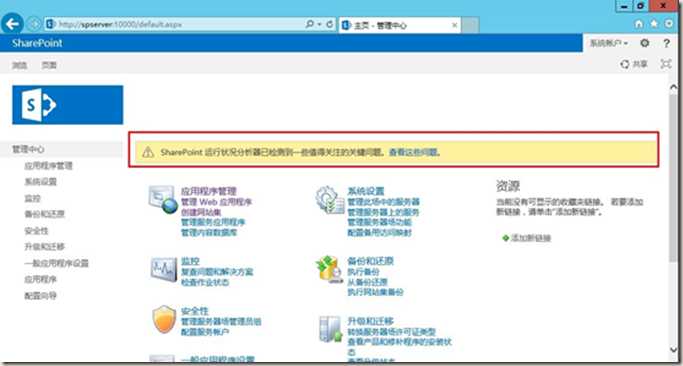Click the browser forward arrow button
683x366 pixels.
tap(34, 24)
